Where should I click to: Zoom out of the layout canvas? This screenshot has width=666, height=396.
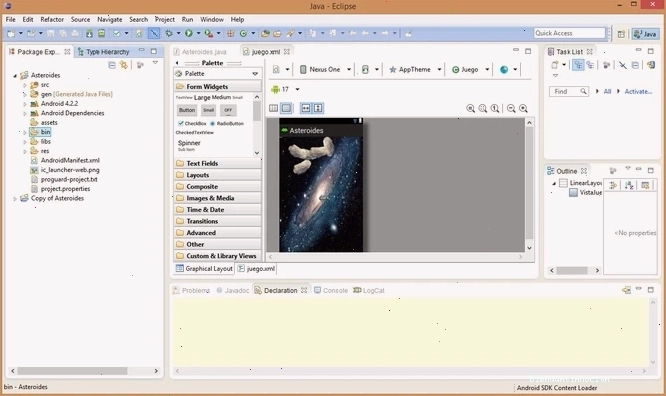(511, 108)
